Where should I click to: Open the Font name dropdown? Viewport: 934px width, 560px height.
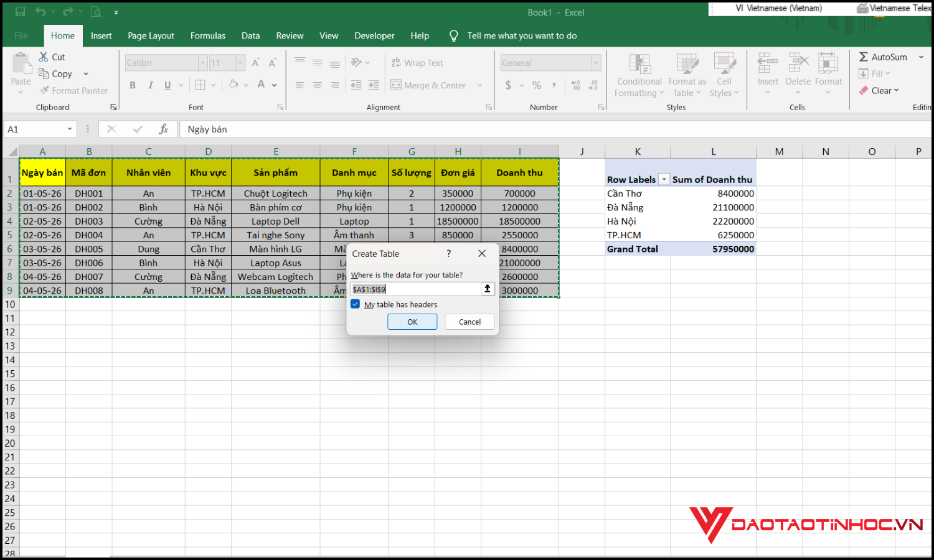point(202,63)
